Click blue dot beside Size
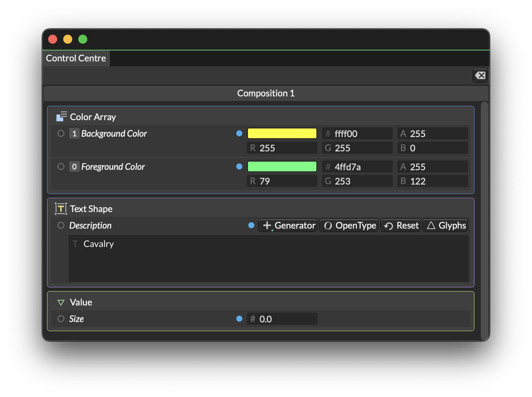532x397 pixels. pyautogui.click(x=239, y=319)
